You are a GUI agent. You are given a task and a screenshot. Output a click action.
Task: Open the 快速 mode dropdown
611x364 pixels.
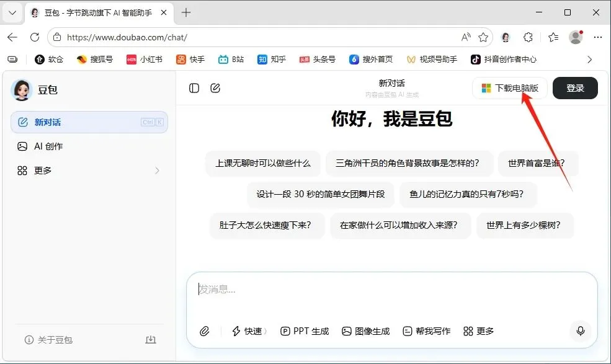click(249, 331)
